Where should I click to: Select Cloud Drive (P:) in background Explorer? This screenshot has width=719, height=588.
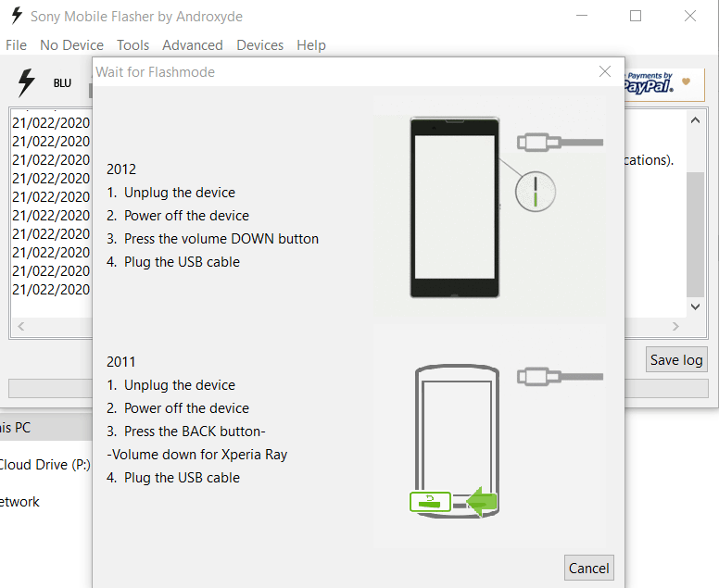44,465
